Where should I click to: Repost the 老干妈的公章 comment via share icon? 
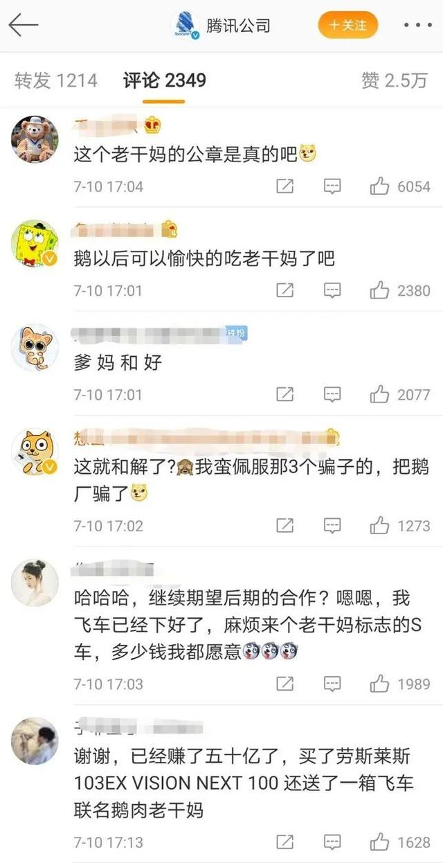click(x=285, y=186)
